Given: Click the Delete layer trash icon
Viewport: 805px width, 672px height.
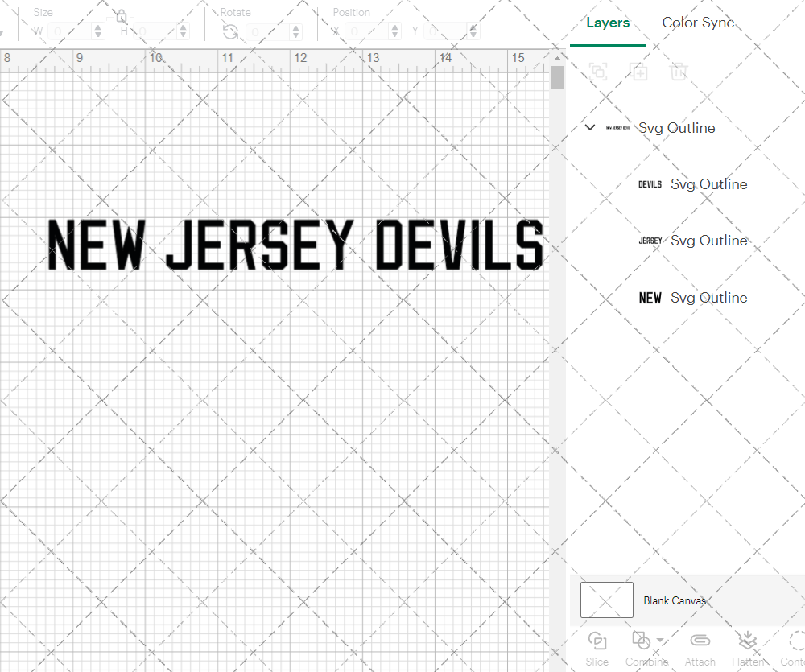Looking at the screenshot, I should (678, 72).
